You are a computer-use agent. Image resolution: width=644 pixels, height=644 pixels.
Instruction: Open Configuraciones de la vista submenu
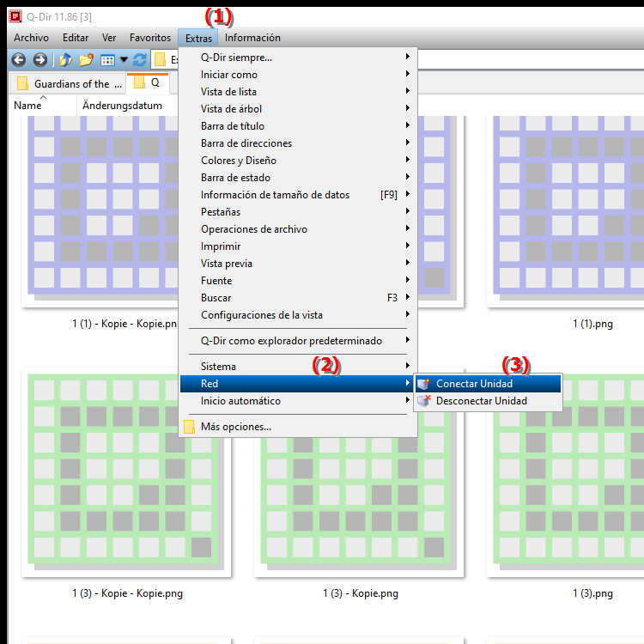pos(299,315)
